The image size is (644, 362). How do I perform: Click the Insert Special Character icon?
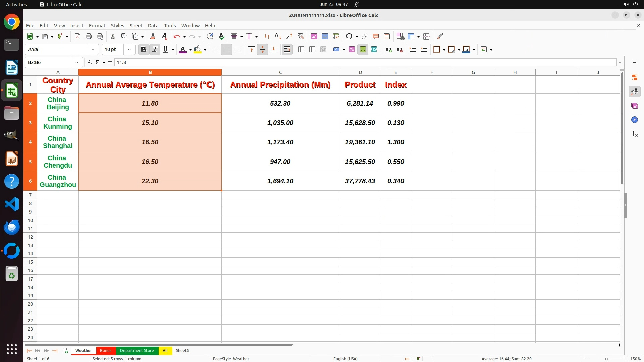tap(349, 36)
